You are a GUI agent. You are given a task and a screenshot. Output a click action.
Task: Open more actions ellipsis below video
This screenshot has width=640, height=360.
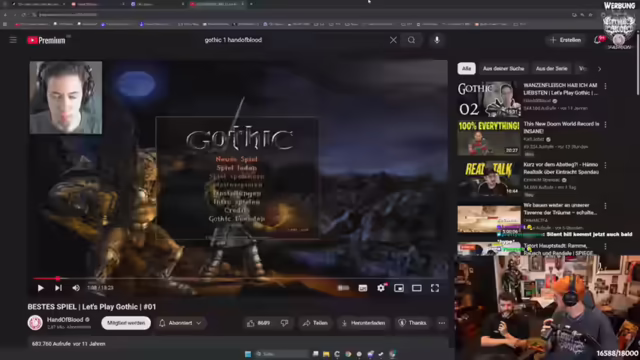click(442, 323)
